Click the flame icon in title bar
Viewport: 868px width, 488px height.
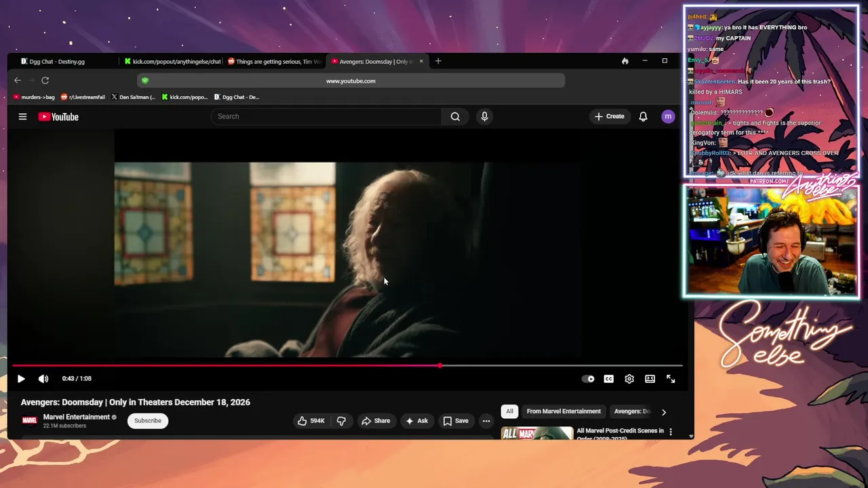click(x=625, y=61)
